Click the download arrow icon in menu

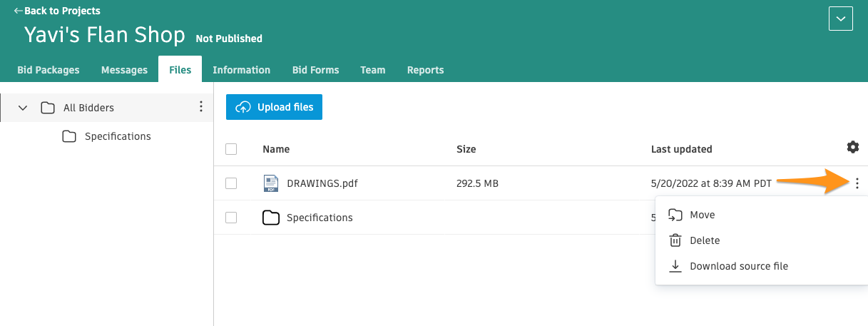675,266
